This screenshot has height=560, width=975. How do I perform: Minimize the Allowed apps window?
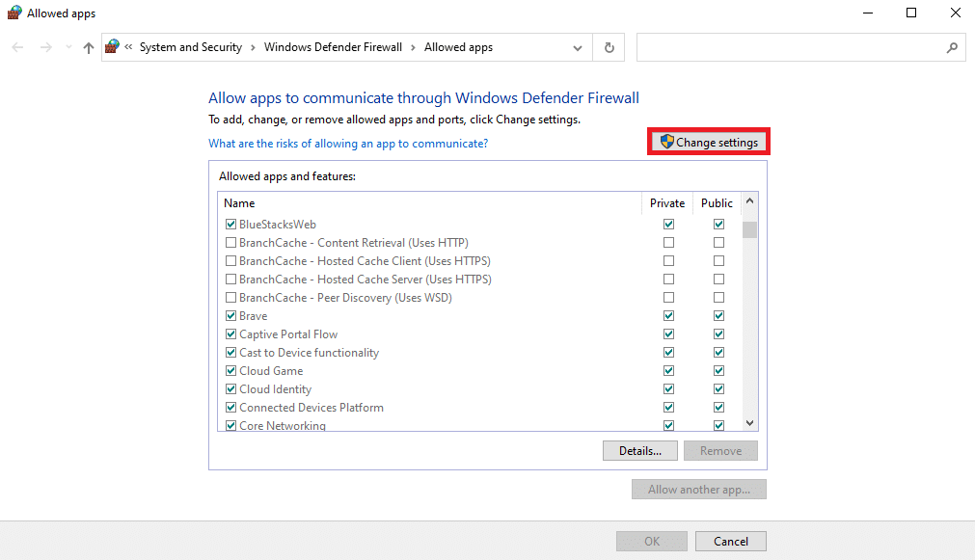868,13
